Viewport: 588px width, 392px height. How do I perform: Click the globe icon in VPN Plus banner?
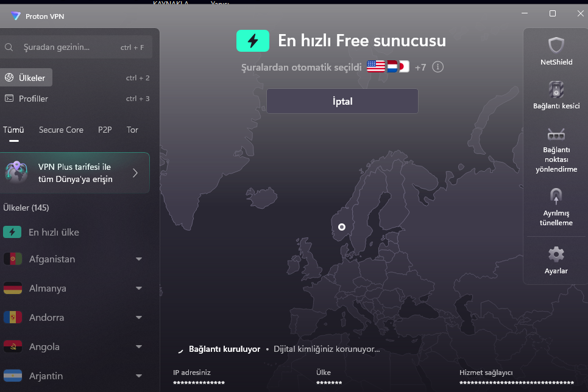pyautogui.click(x=16, y=172)
